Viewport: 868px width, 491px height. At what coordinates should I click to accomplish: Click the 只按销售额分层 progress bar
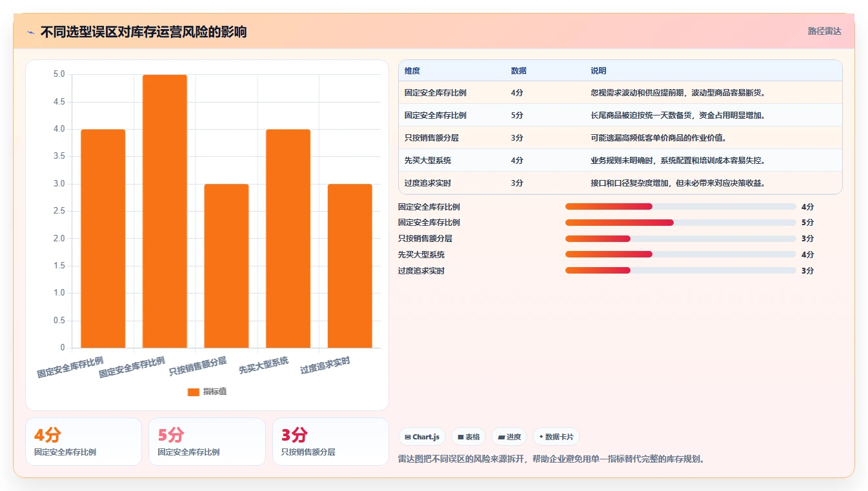[681, 239]
